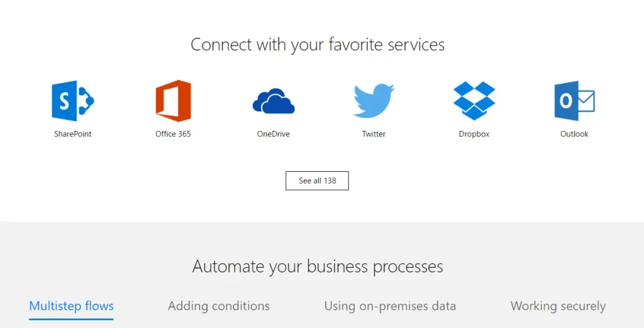Image resolution: width=644 pixels, height=328 pixels.
Task: Open the Dropbox text label
Action: [x=474, y=134]
